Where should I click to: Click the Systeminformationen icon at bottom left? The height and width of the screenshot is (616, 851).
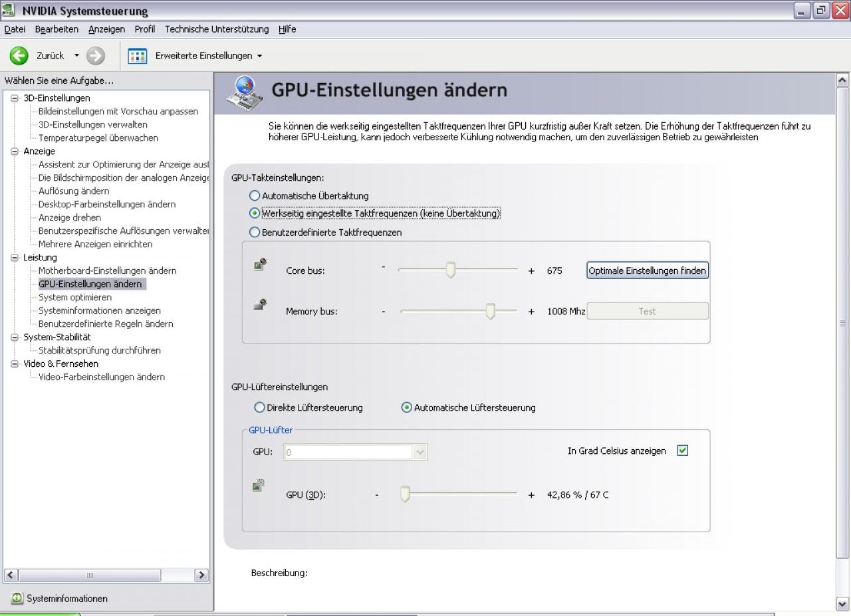click(17, 598)
